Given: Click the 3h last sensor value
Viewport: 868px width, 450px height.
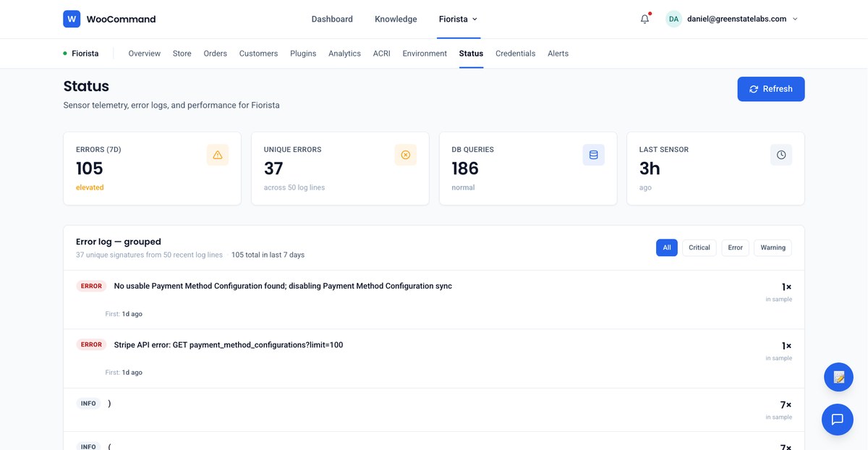Looking at the screenshot, I should point(650,169).
